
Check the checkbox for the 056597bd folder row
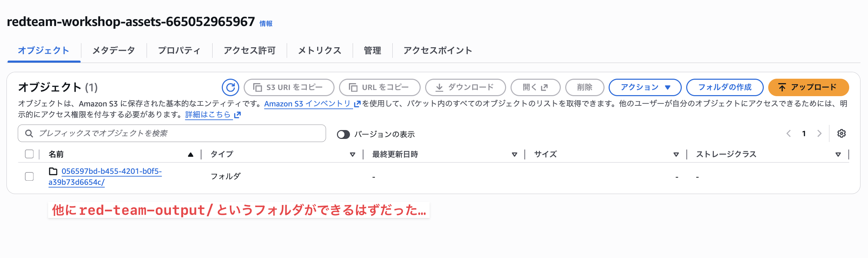29,177
